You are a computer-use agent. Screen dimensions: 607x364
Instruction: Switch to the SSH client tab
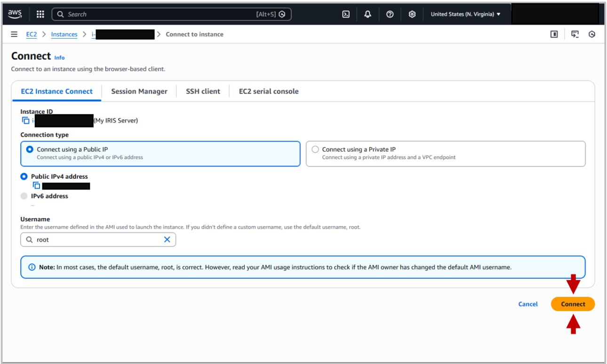click(x=202, y=91)
